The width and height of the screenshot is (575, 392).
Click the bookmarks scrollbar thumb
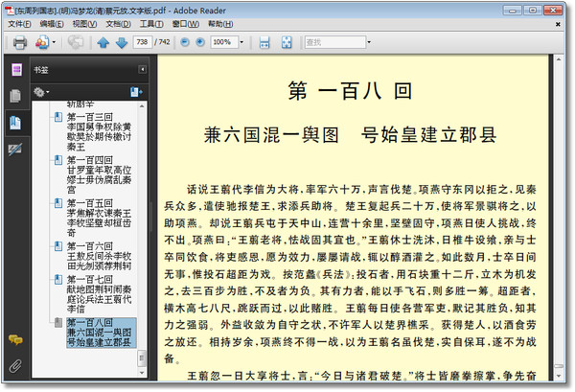pyautogui.click(x=142, y=358)
